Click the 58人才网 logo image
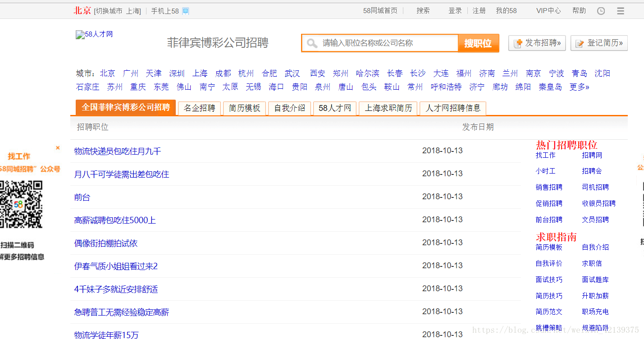Viewport: 644px width, 339px height. (94, 34)
